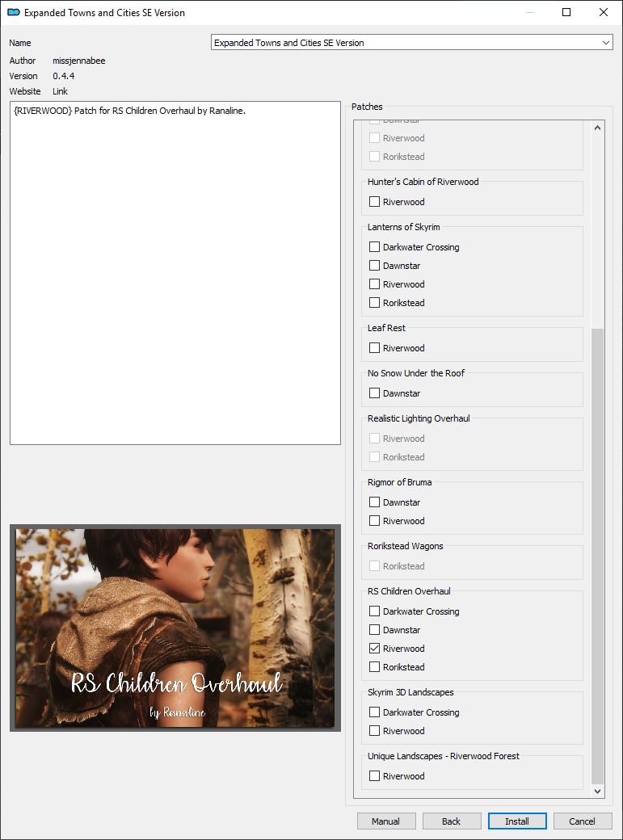Open the Name combo box dropdown arrow
The height and width of the screenshot is (840, 623).
[x=606, y=42]
